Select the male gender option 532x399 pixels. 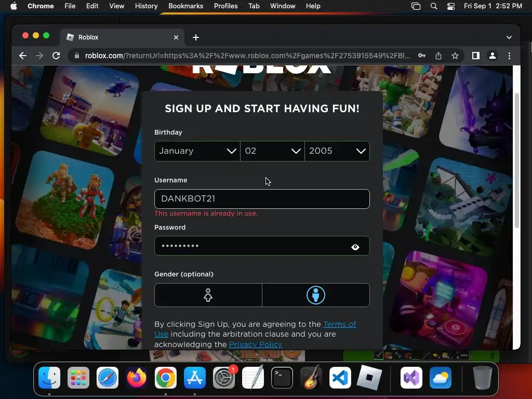click(316, 295)
